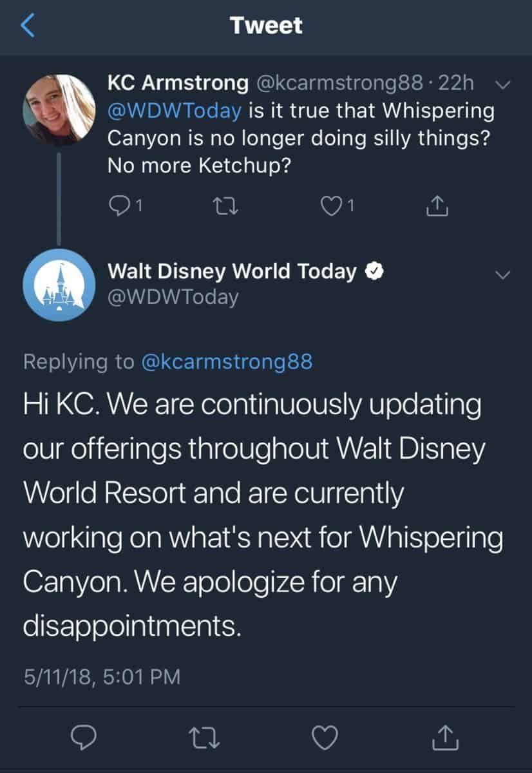This screenshot has height=773, width=532.
Task: Tap the KC Armstrong display name
Action: 178,83
